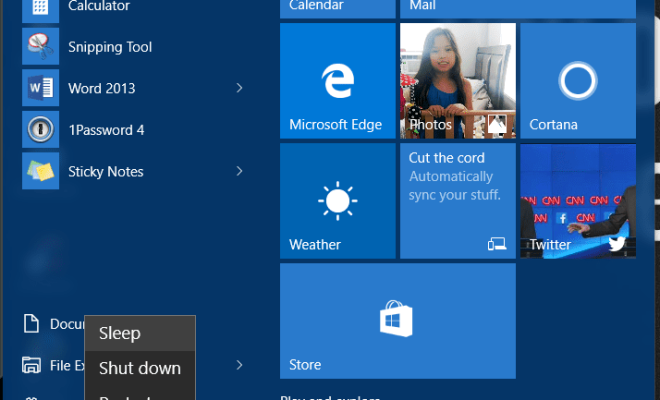Open the Microsoft Edge tile
Image resolution: width=660 pixels, height=400 pixels.
pos(338,81)
